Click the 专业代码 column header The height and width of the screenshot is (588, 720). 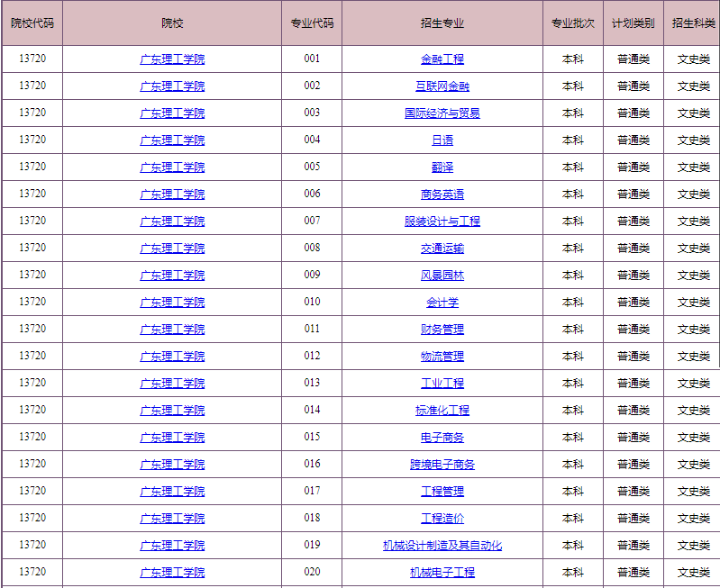tap(312, 23)
